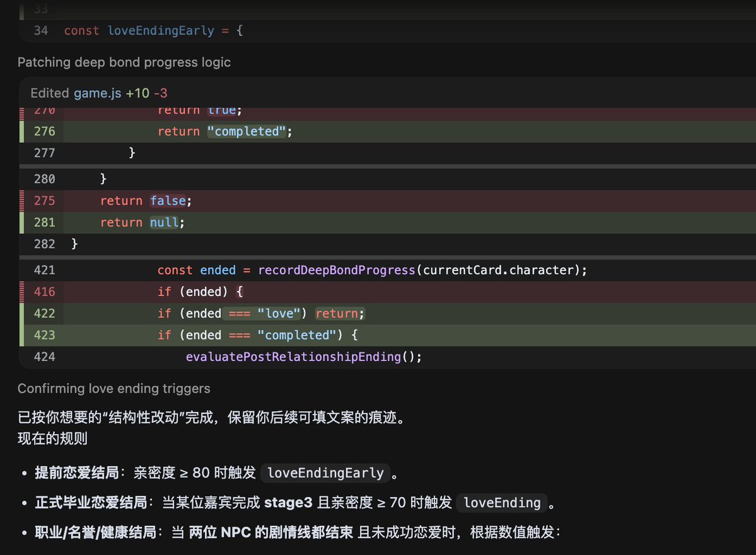The height and width of the screenshot is (555, 756).
Task: Click the "现在的规则" heading text
Action: point(52,438)
